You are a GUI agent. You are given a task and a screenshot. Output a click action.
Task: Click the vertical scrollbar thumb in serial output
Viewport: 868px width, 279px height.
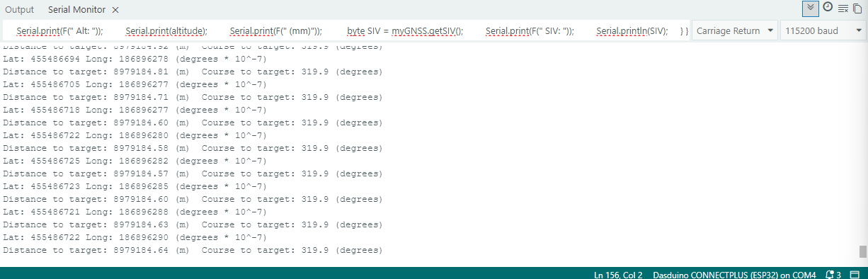coord(862,251)
